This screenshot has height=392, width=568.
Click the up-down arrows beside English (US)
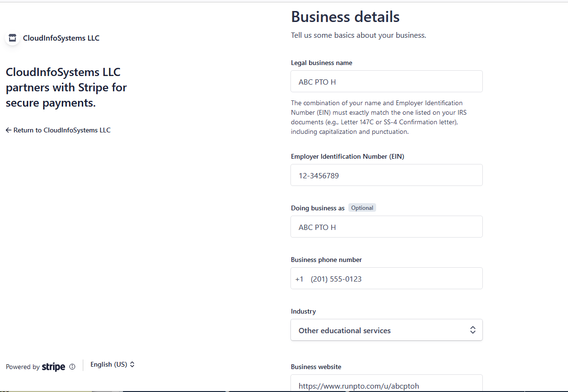(133, 364)
